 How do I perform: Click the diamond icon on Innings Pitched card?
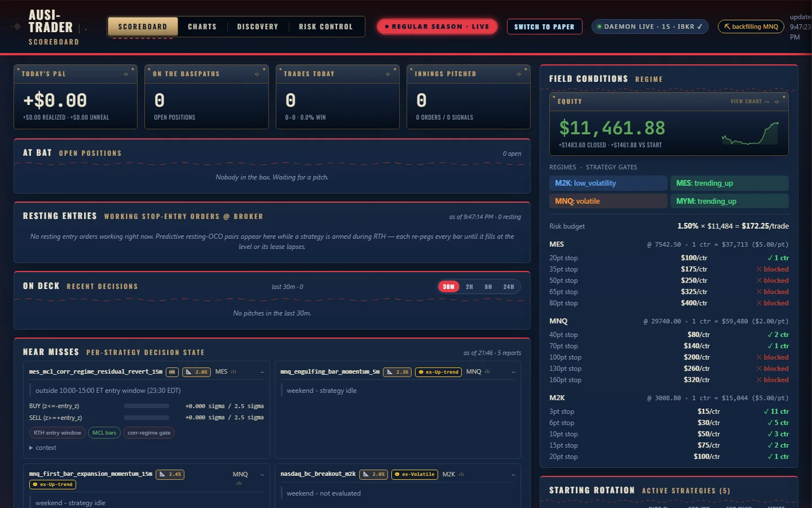coord(519,74)
